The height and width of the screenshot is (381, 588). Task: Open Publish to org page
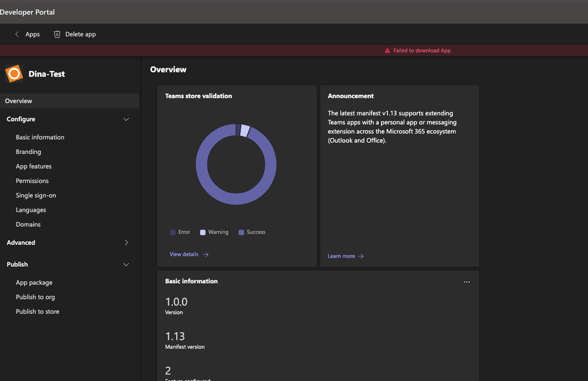(x=35, y=297)
